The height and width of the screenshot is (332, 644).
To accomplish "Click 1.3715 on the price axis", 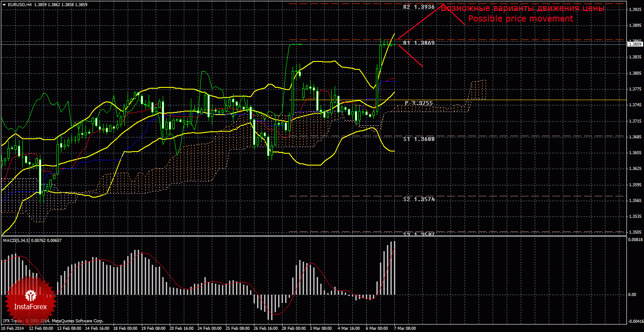I will pos(634,121).
